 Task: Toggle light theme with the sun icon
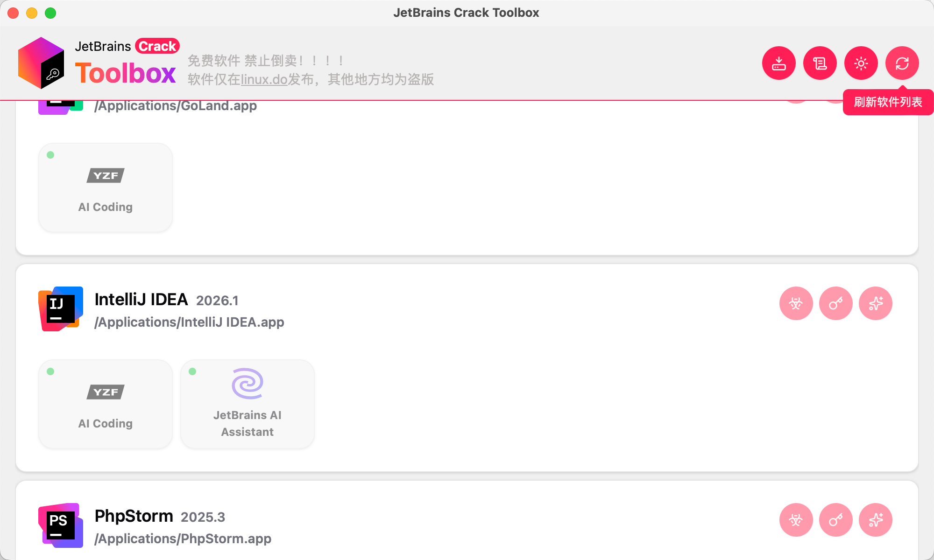click(861, 63)
